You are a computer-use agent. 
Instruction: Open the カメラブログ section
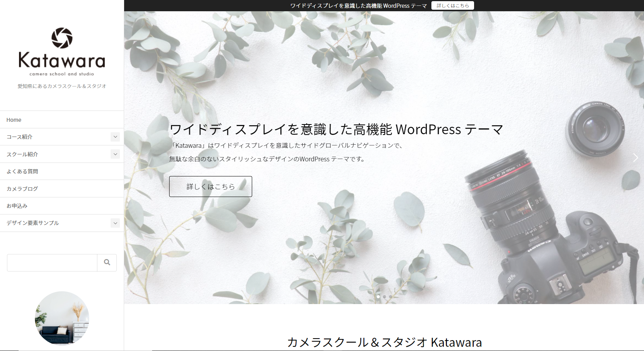[22, 188]
